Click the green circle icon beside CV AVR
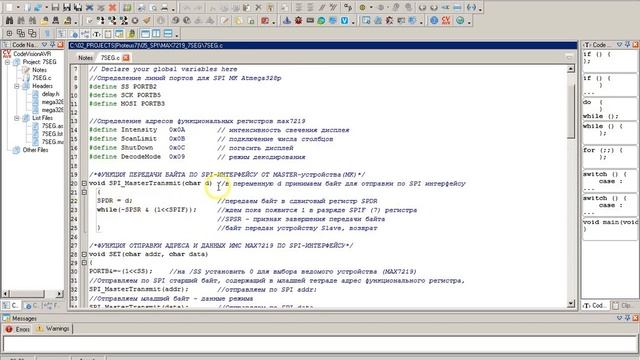Screen dimensions: 640x360 coord(460,20)
